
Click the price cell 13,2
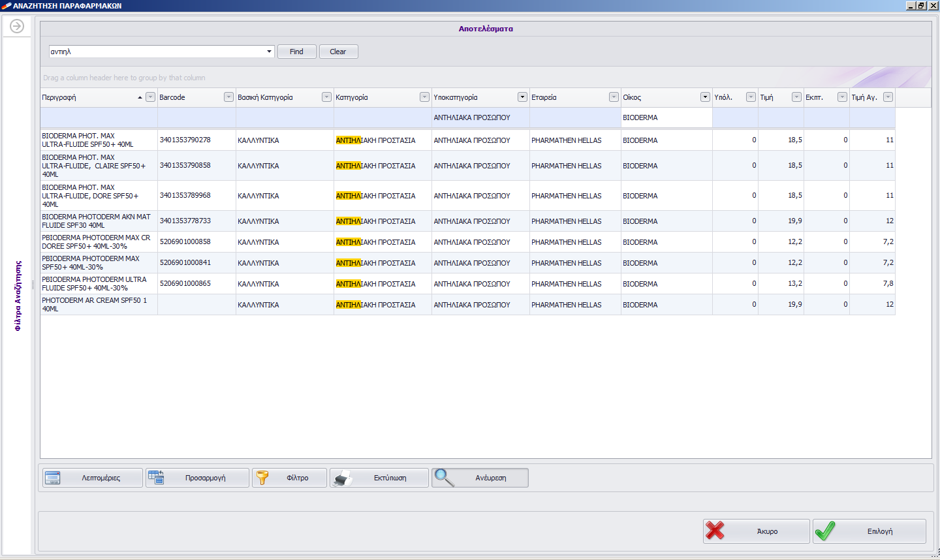point(781,283)
